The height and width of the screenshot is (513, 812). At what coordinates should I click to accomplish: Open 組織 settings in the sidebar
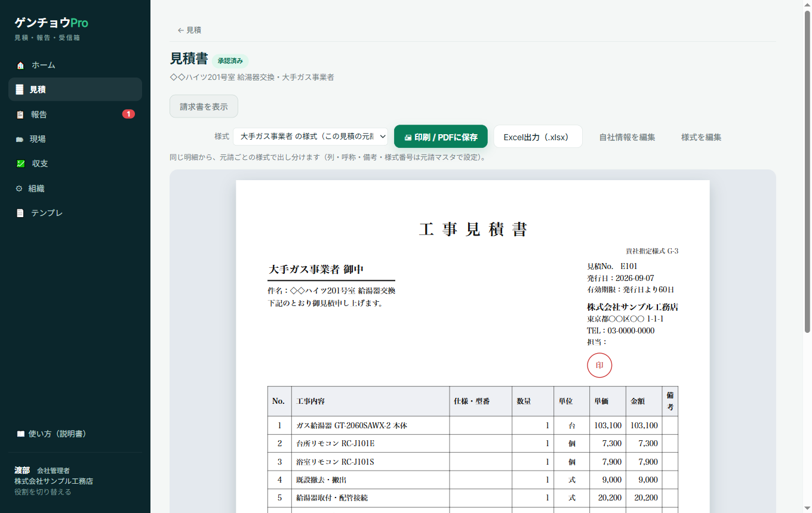click(75, 188)
